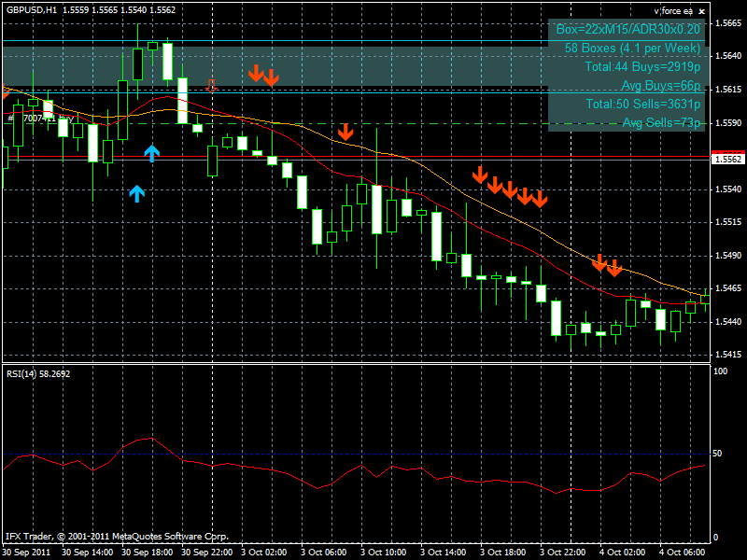Click the v_force ea smiley icon
This screenshot has height=560, width=747.
[x=699, y=10]
